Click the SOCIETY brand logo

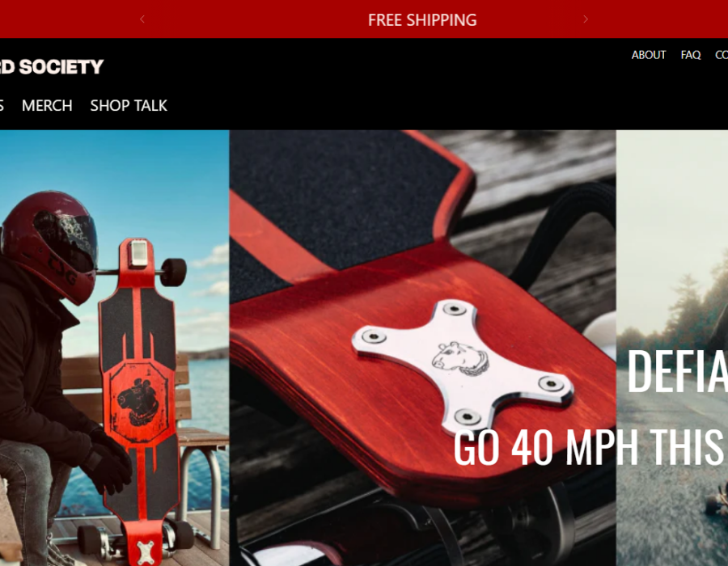(52, 67)
